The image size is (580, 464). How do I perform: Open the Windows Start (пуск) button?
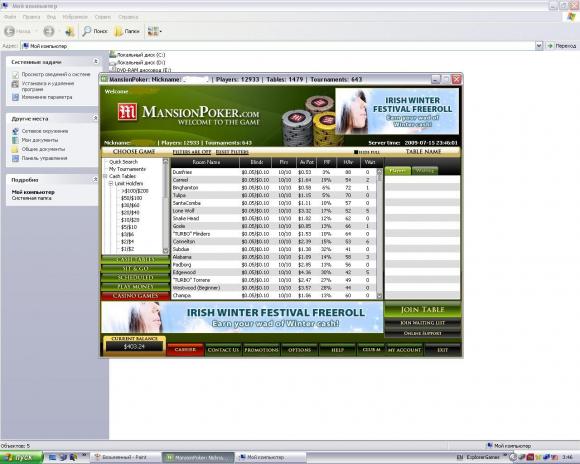[x=21, y=458]
